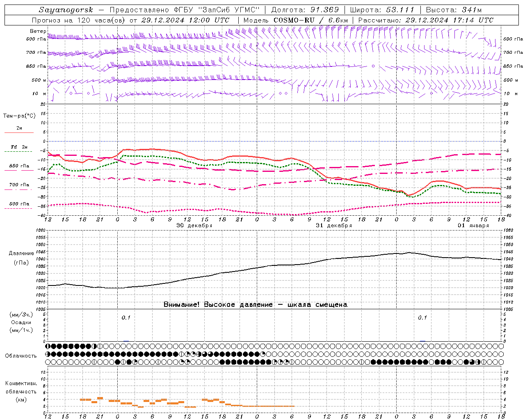Click the '31 декабря' date label

[x=334, y=226]
